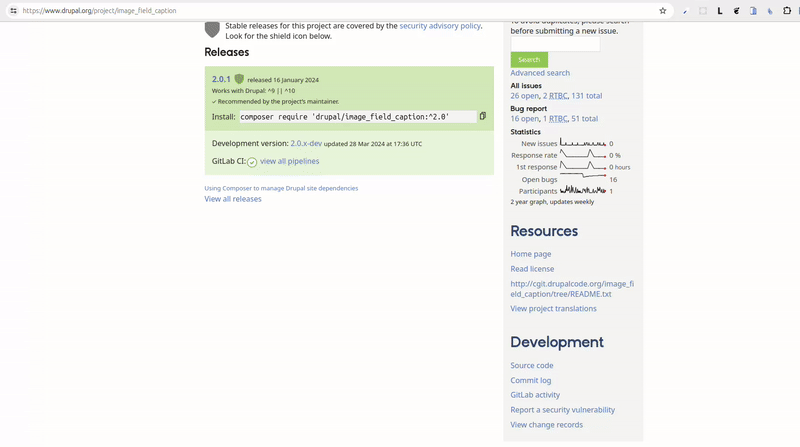
Task: Open the Commit log link
Action: tap(531, 381)
